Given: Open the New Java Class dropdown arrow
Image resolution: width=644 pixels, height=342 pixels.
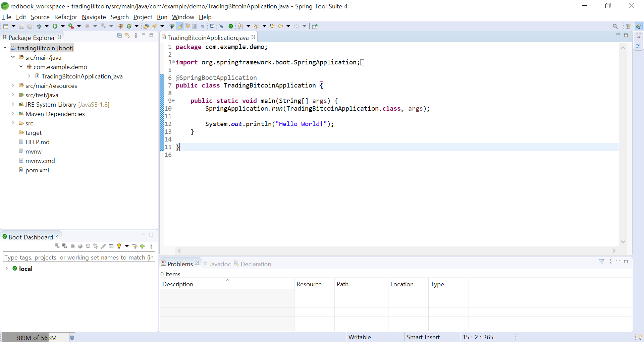Looking at the screenshot, I should pos(137,26).
